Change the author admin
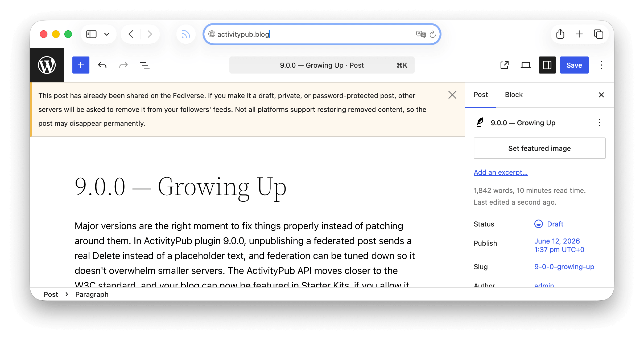Image resolution: width=644 pixels, height=340 pixels. pyautogui.click(x=544, y=285)
